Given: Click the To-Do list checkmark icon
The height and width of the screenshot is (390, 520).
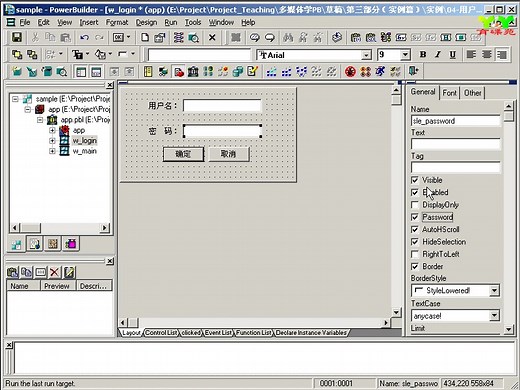Looking at the screenshot, I should click(x=253, y=71).
